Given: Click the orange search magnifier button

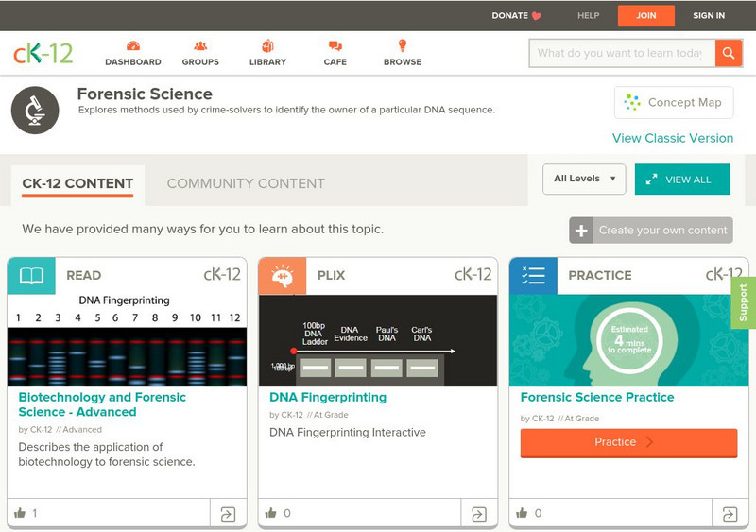Looking at the screenshot, I should tap(729, 53).
